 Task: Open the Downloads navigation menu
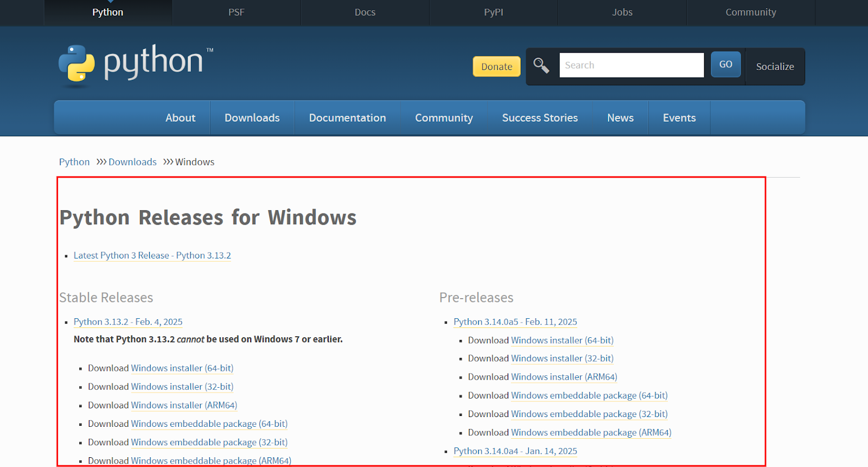(x=252, y=118)
